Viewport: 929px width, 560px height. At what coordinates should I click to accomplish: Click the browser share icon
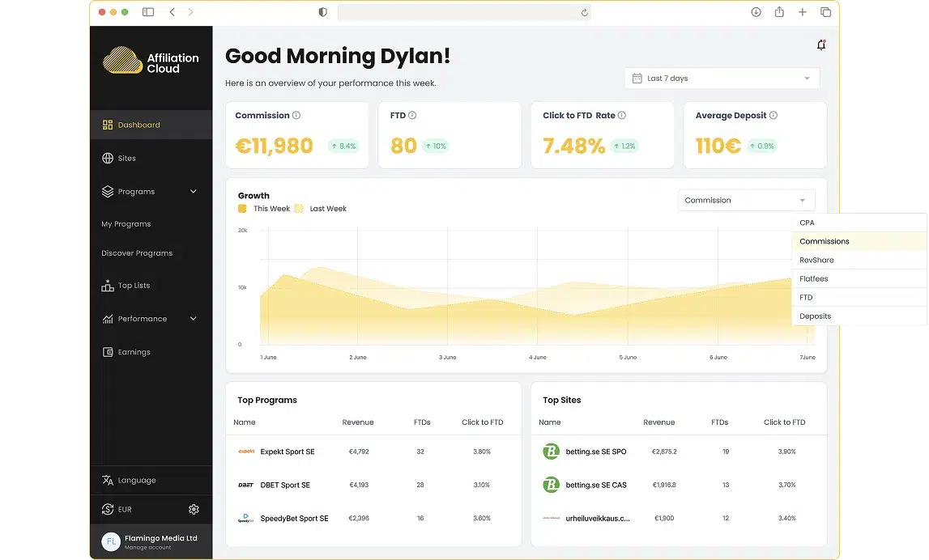[x=779, y=12]
